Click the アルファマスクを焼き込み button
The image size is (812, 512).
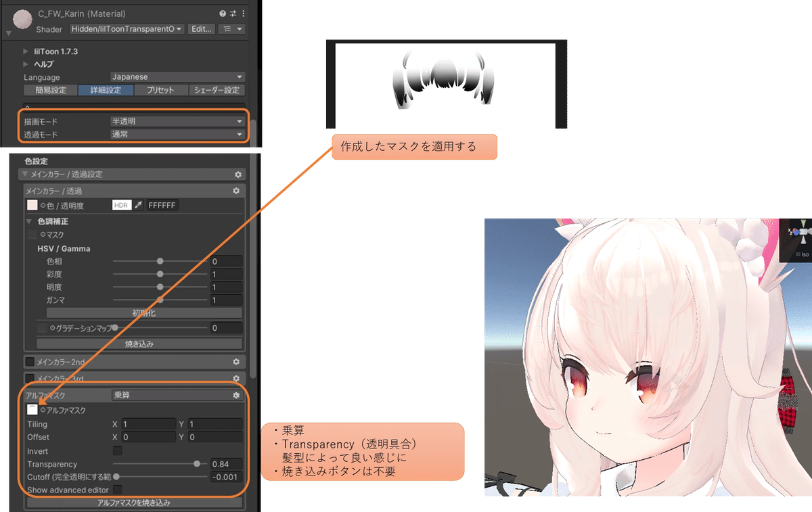133,503
